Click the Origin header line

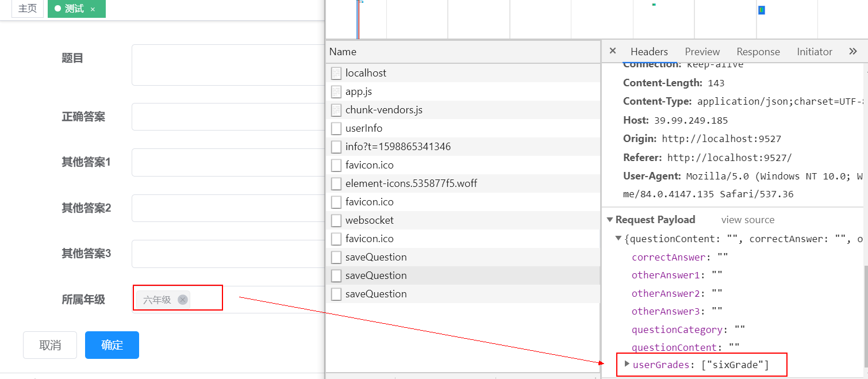[x=702, y=139]
